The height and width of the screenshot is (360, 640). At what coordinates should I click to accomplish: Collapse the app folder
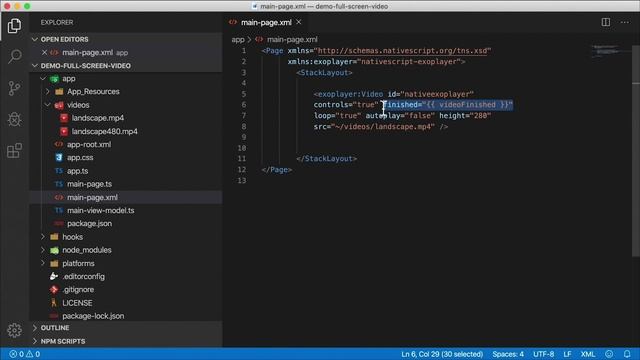43,78
